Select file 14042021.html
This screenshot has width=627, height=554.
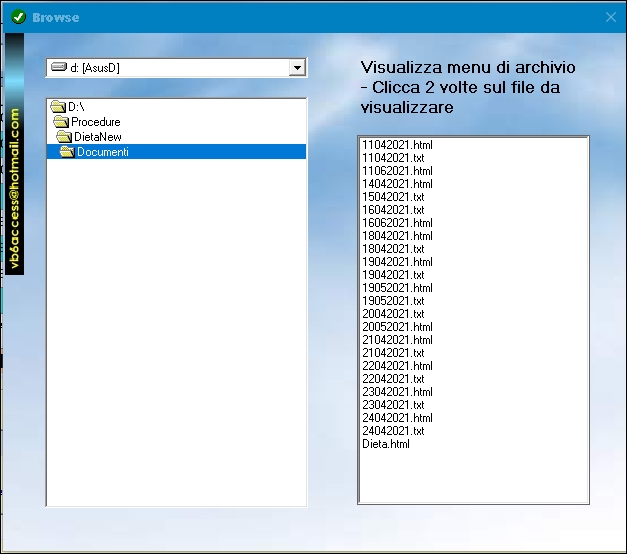(x=397, y=184)
